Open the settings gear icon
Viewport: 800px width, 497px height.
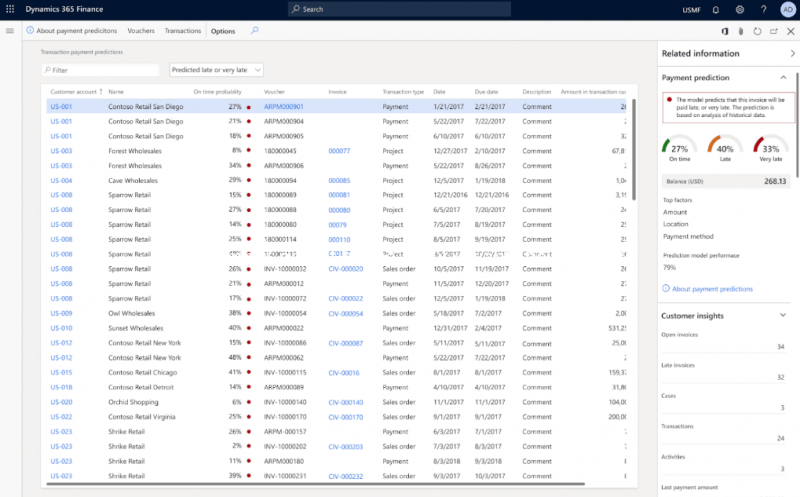[739, 10]
